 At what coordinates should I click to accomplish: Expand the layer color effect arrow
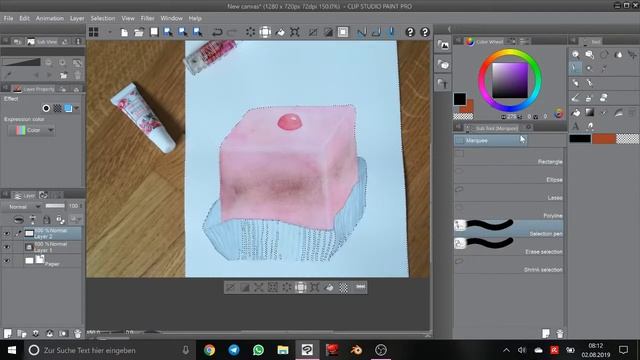[x=76, y=108]
